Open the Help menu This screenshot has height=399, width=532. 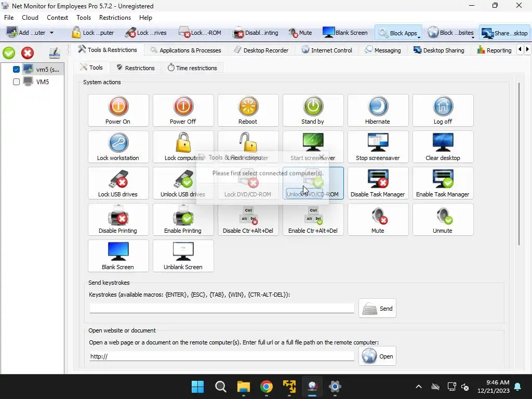pos(145,18)
